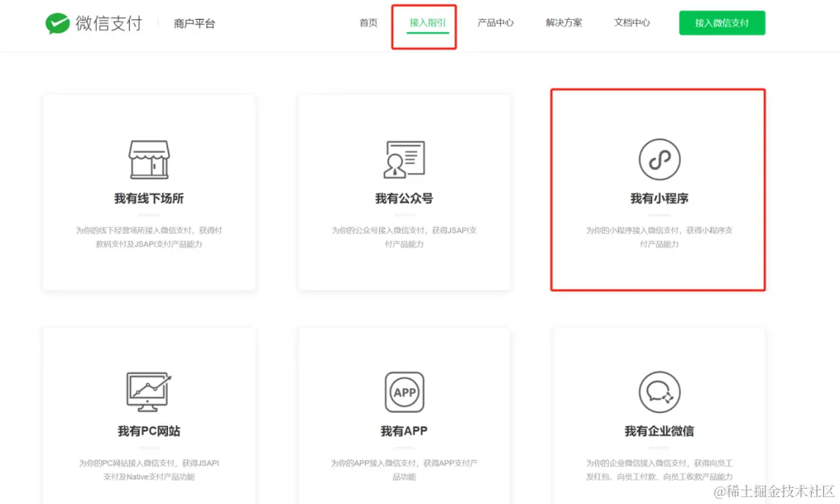Click the 为你的线下经营场所接入微信支付 description
The image size is (840, 504).
(x=149, y=237)
